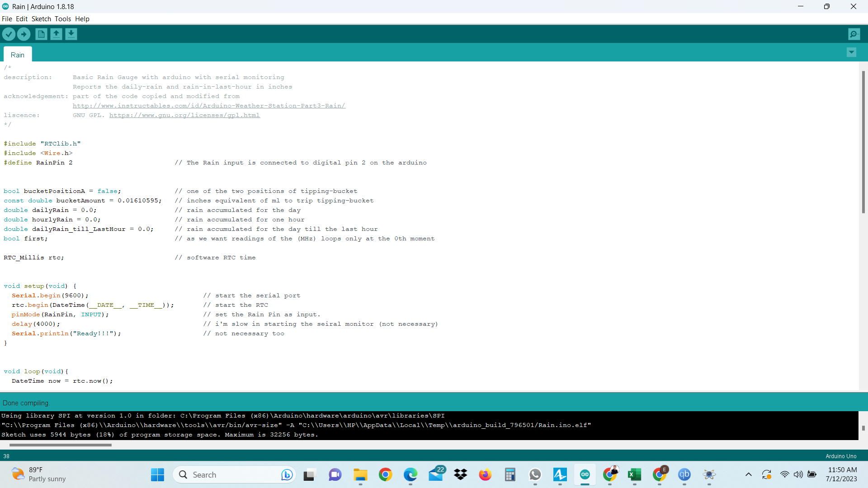Open the GNU GPL license link
Viewport: 868px width, 488px height.
[x=184, y=115]
